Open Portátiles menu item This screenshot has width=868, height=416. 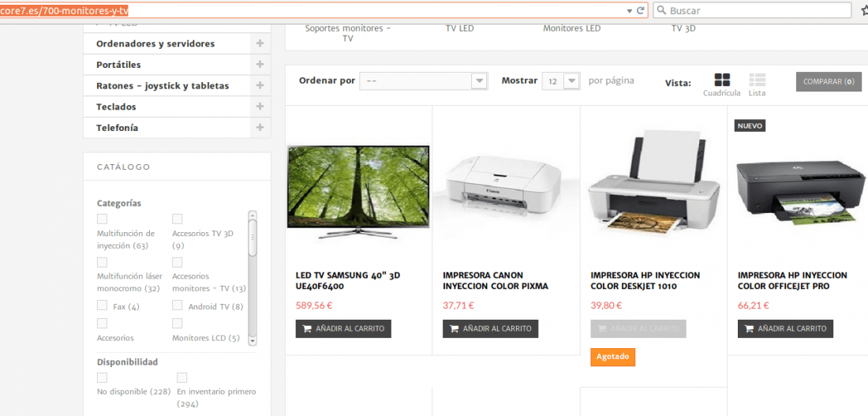[x=118, y=65]
